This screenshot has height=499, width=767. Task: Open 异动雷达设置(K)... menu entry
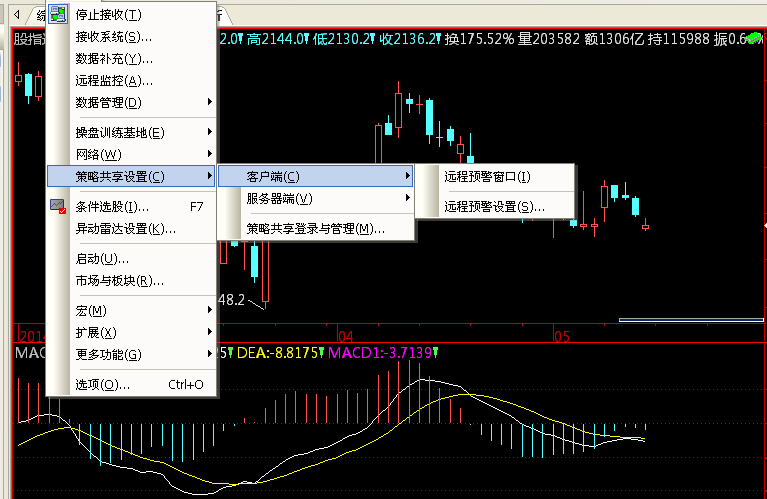pyautogui.click(x=131, y=228)
